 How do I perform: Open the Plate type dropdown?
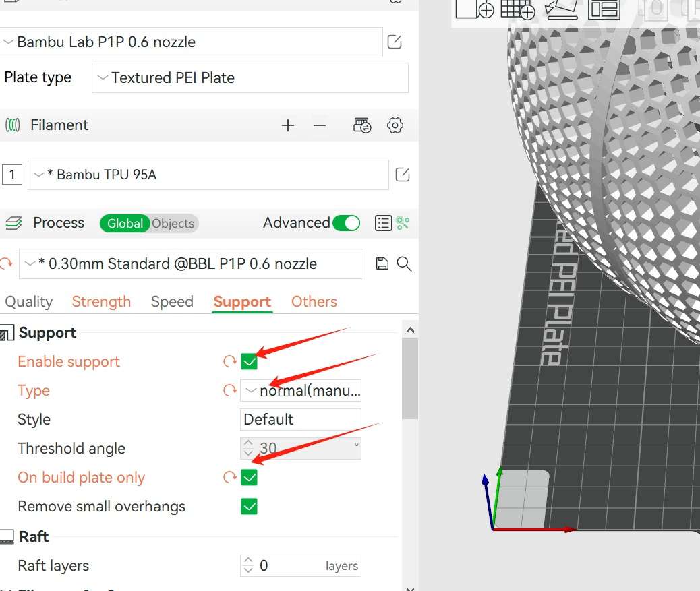coord(250,78)
